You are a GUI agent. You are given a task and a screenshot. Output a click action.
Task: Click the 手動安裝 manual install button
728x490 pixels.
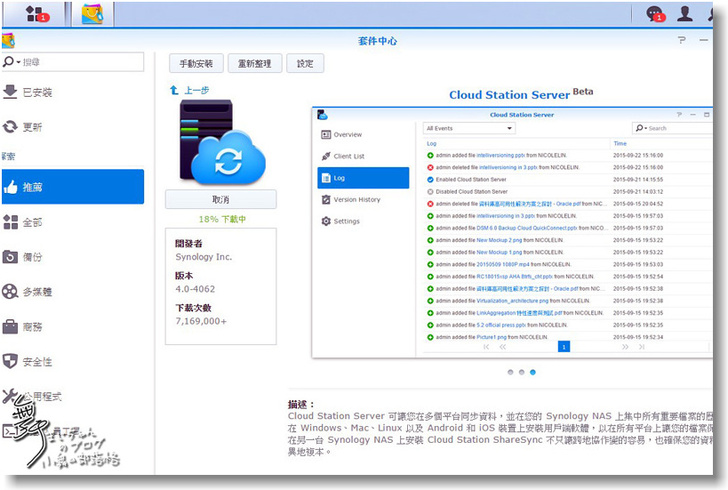click(x=196, y=63)
